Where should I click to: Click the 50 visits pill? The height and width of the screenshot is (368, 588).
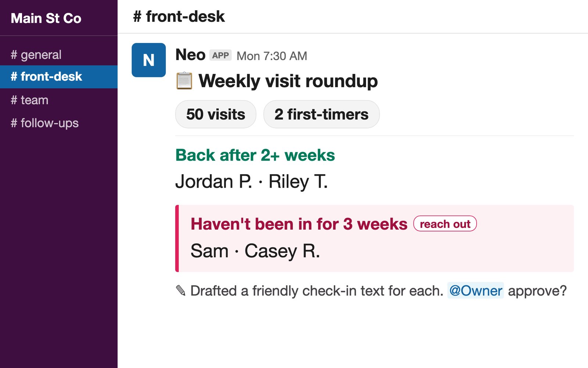[216, 114]
